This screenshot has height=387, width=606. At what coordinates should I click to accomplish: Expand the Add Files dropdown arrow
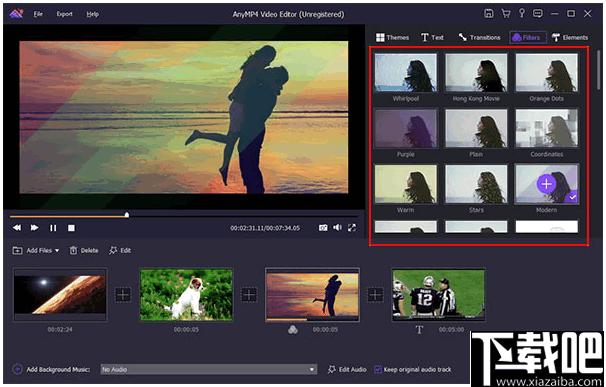pyautogui.click(x=57, y=251)
